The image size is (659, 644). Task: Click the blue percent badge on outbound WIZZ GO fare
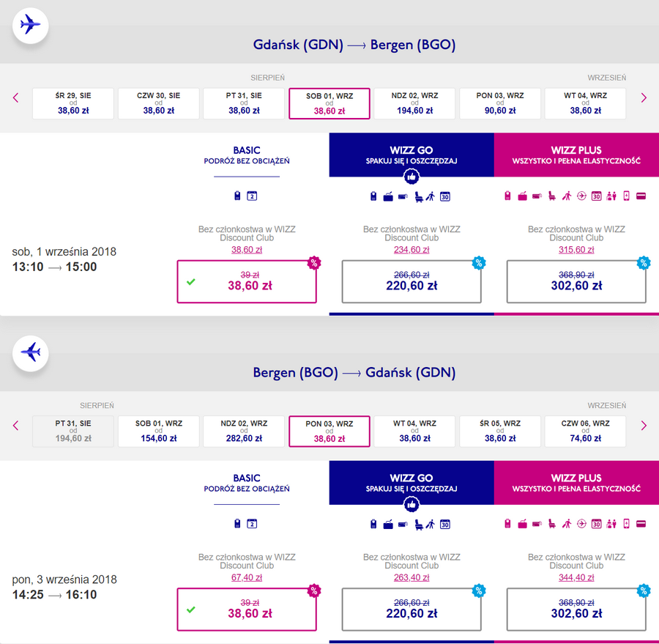coord(479,263)
